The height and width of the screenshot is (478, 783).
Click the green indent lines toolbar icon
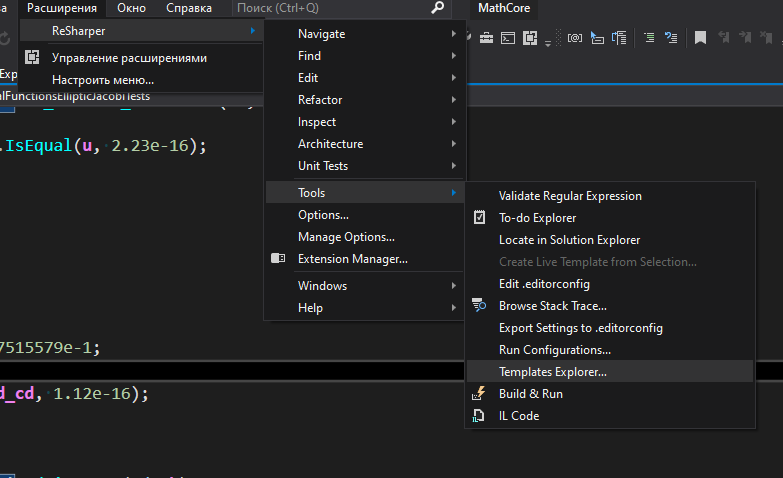(x=649, y=37)
